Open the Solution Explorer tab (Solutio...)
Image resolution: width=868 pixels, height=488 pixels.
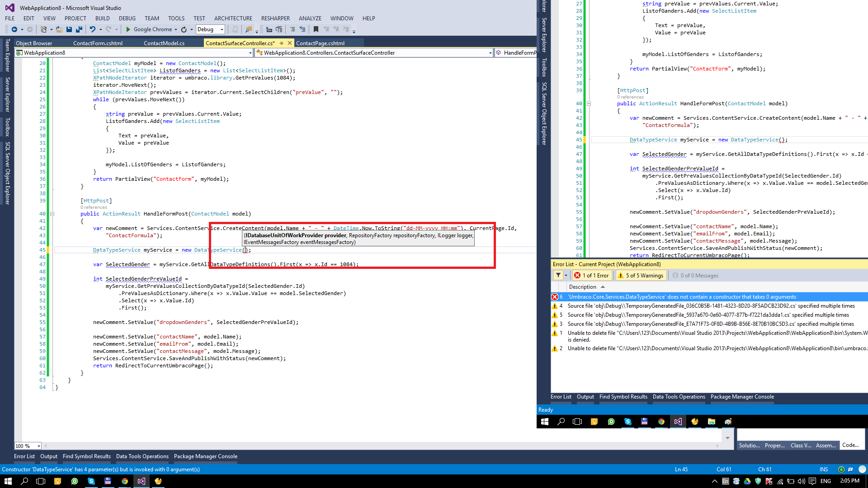click(749, 446)
